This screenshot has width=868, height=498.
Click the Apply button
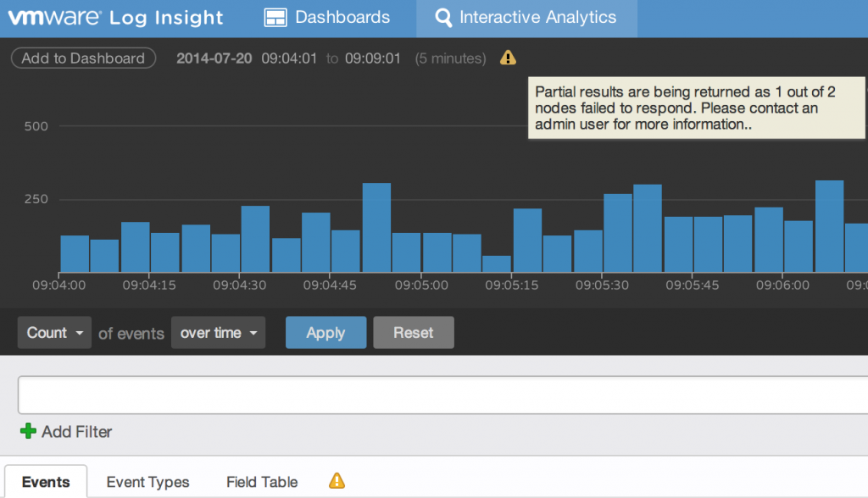tap(325, 332)
